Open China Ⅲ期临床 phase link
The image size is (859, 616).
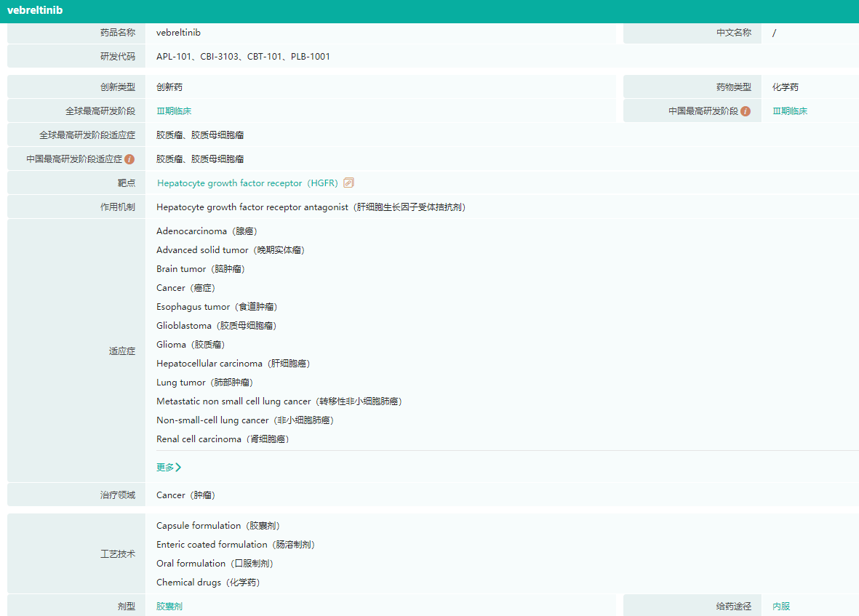click(790, 111)
